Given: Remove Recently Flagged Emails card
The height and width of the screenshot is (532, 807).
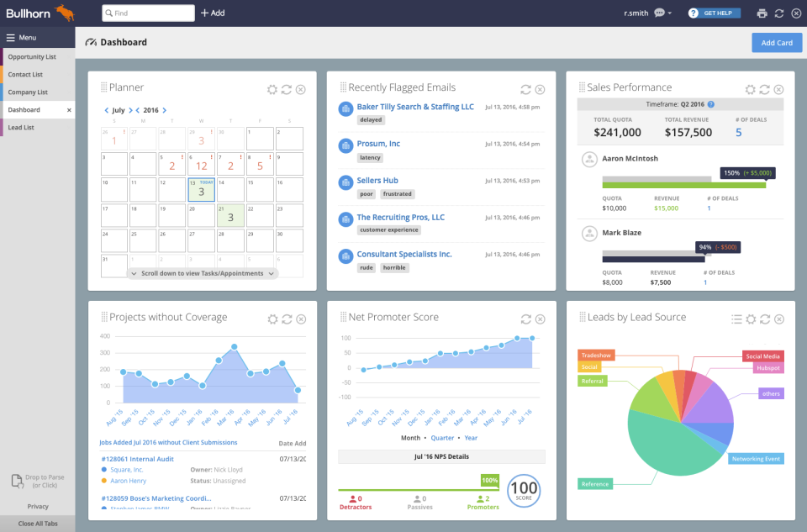Looking at the screenshot, I should coord(540,90).
